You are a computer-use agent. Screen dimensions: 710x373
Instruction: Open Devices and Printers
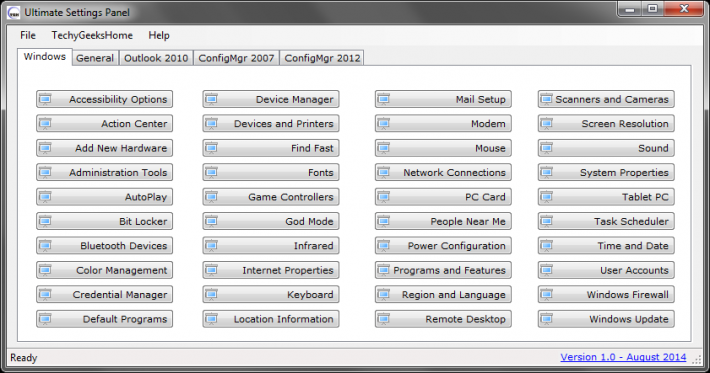[x=271, y=124]
